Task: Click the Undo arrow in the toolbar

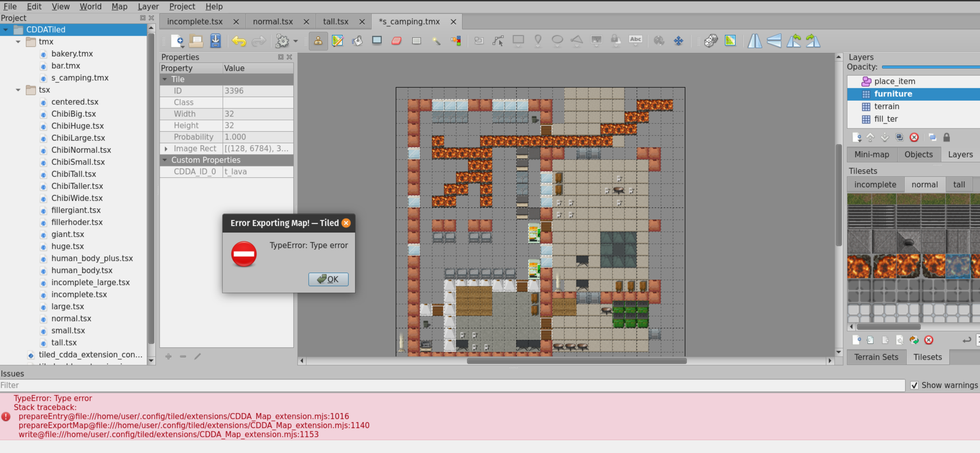Action: [239, 41]
